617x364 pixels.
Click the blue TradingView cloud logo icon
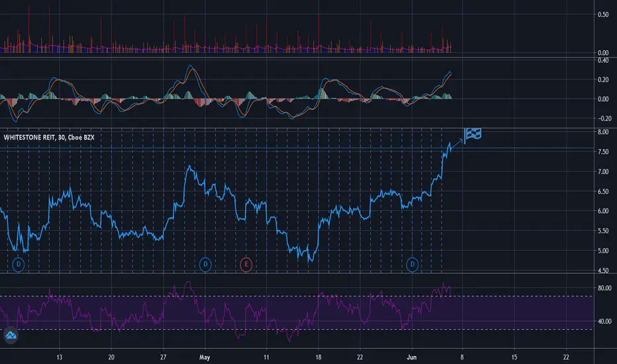(x=11, y=336)
